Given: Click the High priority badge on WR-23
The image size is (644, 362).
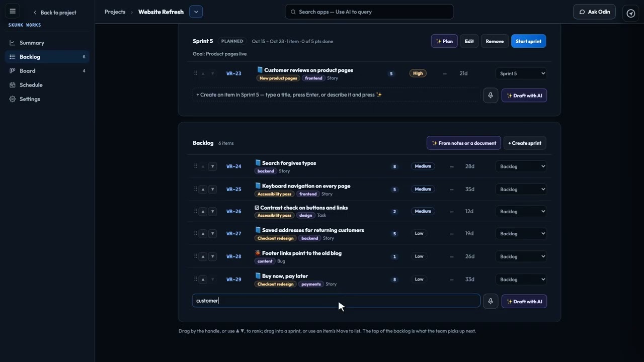Looking at the screenshot, I should pos(418,73).
